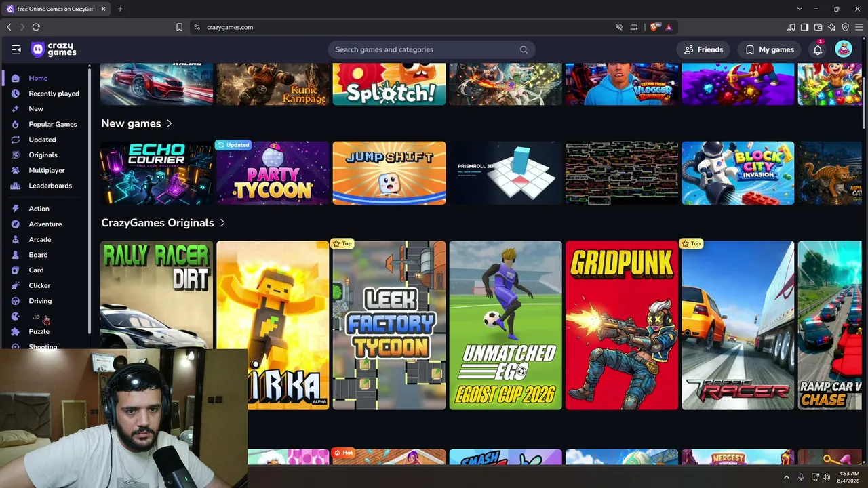Click the taskbar microphone icon

(x=801, y=477)
